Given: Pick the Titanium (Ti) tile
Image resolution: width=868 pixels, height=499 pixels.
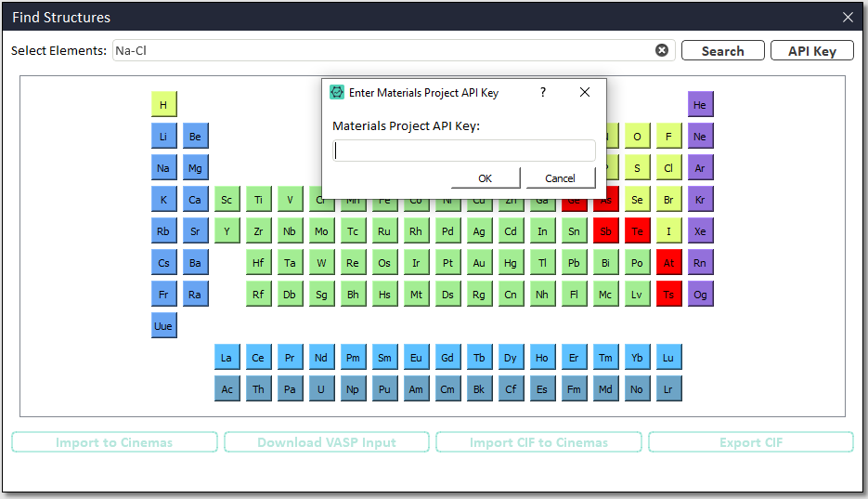Looking at the screenshot, I should coord(258,199).
